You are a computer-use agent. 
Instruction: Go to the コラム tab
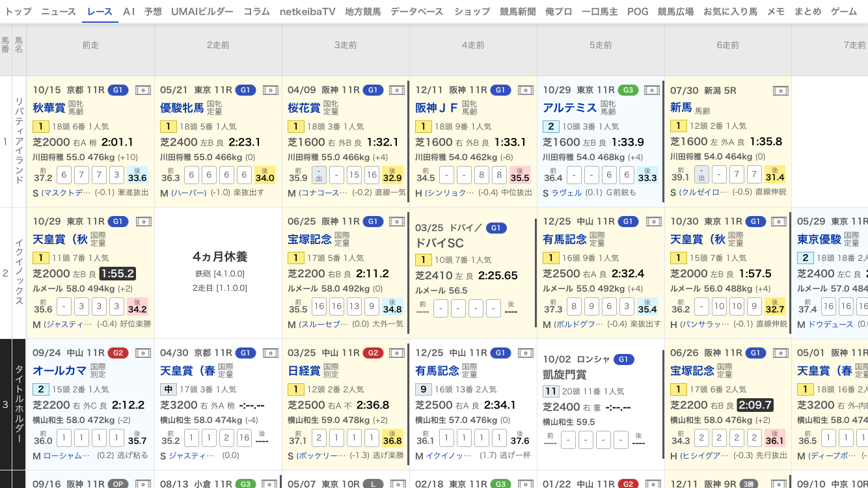(256, 12)
